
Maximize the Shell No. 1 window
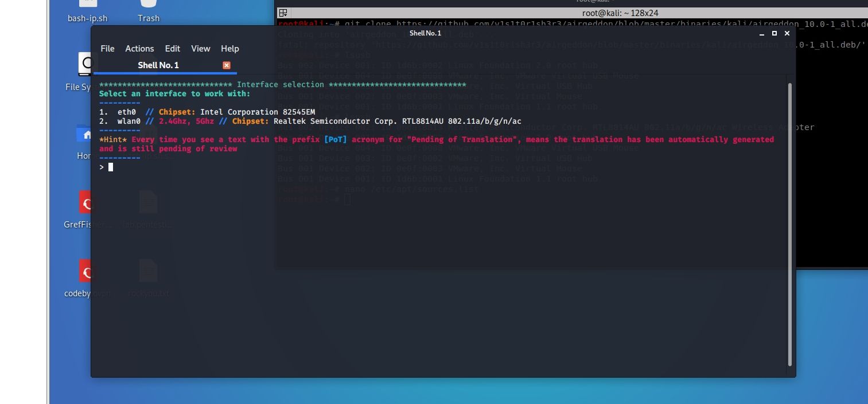point(774,33)
